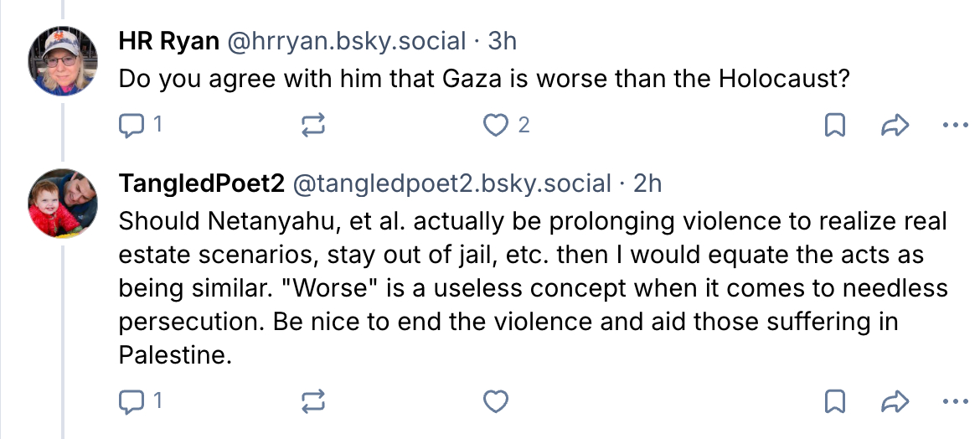The image size is (980, 439).
Task: Like HR Ryan's Gaza question post
Action: tap(497, 126)
